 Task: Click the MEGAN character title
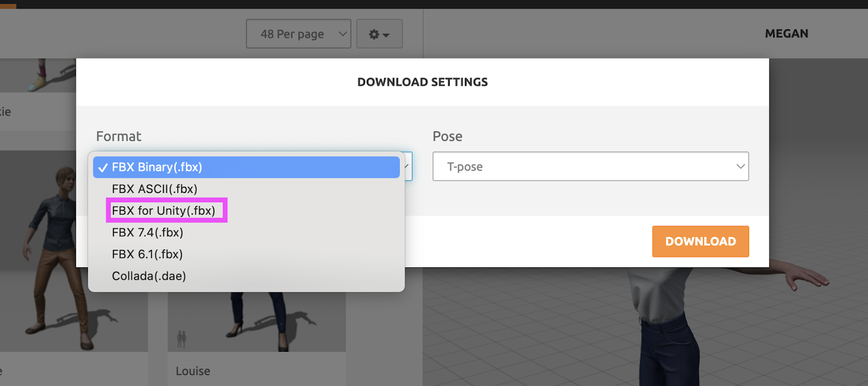point(786,34)
